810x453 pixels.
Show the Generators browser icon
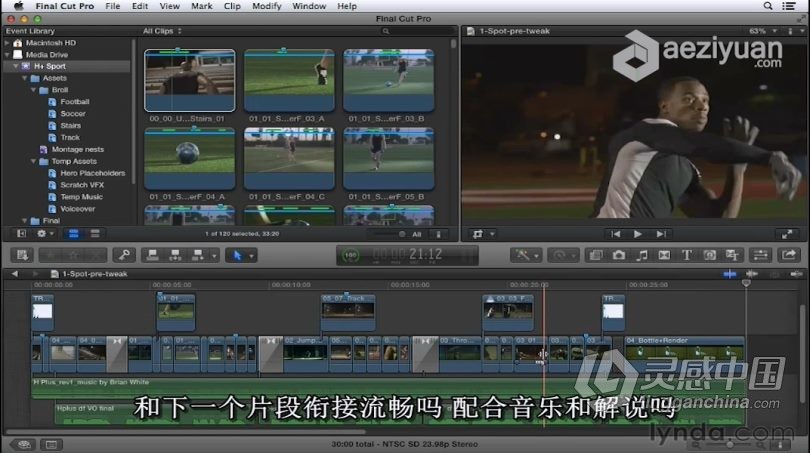pos(710,255)
